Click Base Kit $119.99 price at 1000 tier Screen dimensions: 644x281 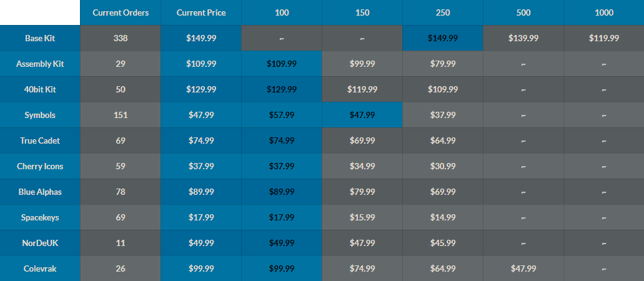coord(604,38)
